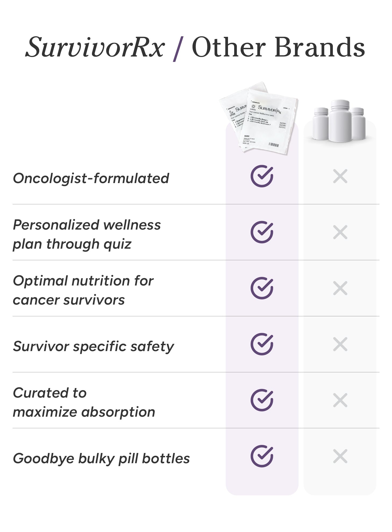Click the Other Brands heading text
This screenshot has height=532, width=392.
(x=278, y=47)
